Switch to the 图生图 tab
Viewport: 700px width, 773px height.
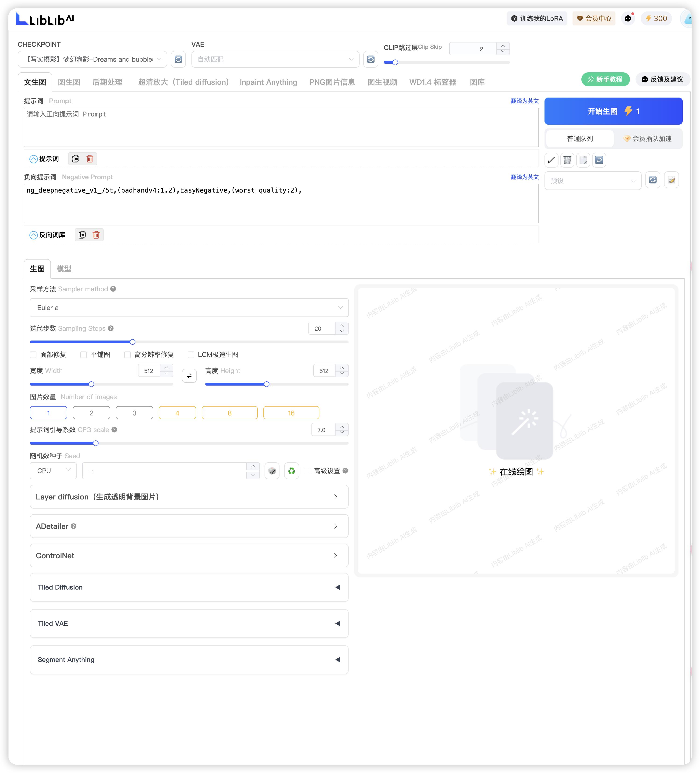(69, 82)
